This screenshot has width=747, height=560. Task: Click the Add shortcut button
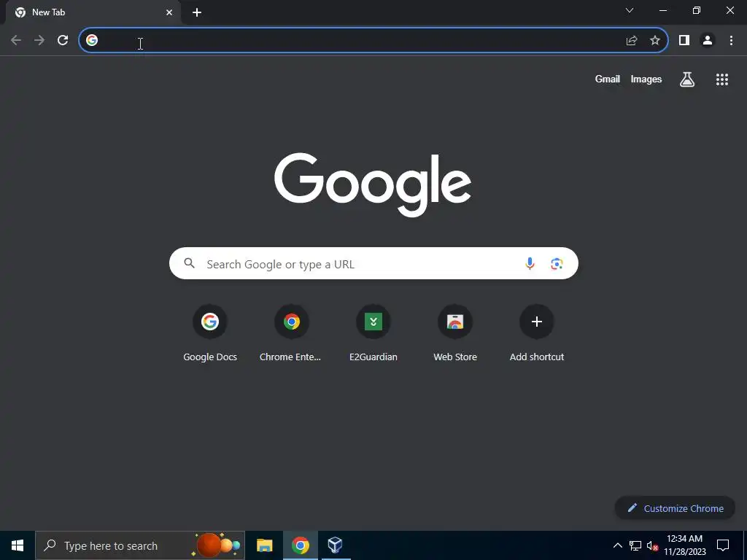(x=537, y=333)
